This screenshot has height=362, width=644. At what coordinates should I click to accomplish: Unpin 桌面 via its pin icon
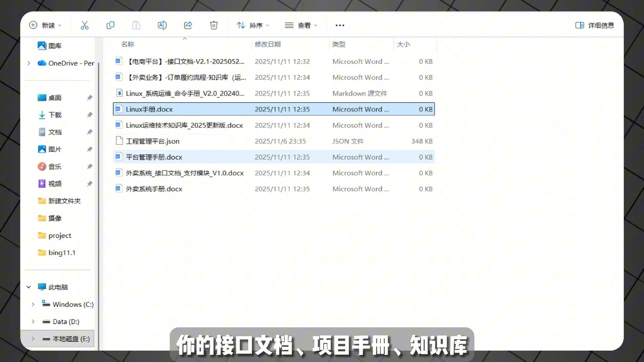pyautogui.click(x=90, y=98)
